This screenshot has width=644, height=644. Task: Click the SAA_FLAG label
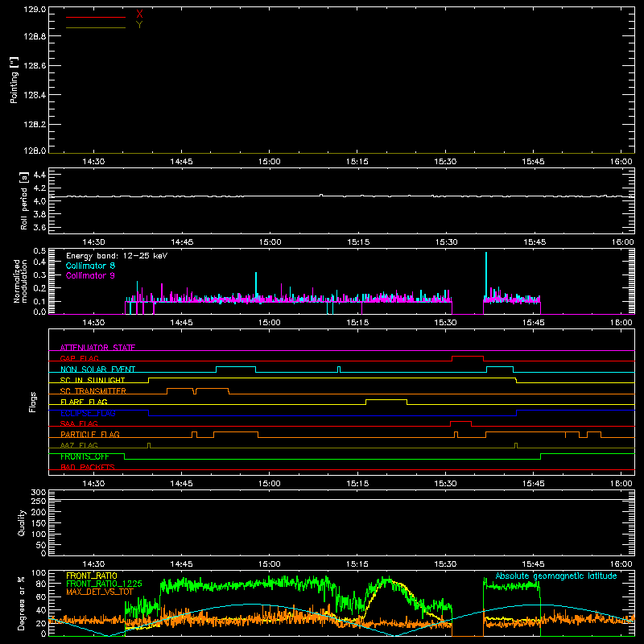(x=79, y=423)
